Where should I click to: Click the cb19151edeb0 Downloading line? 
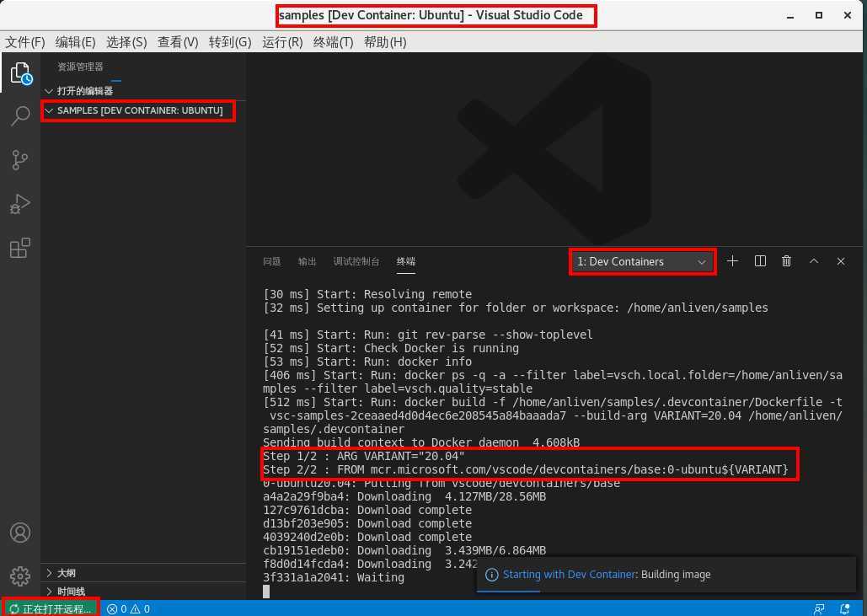404,550
